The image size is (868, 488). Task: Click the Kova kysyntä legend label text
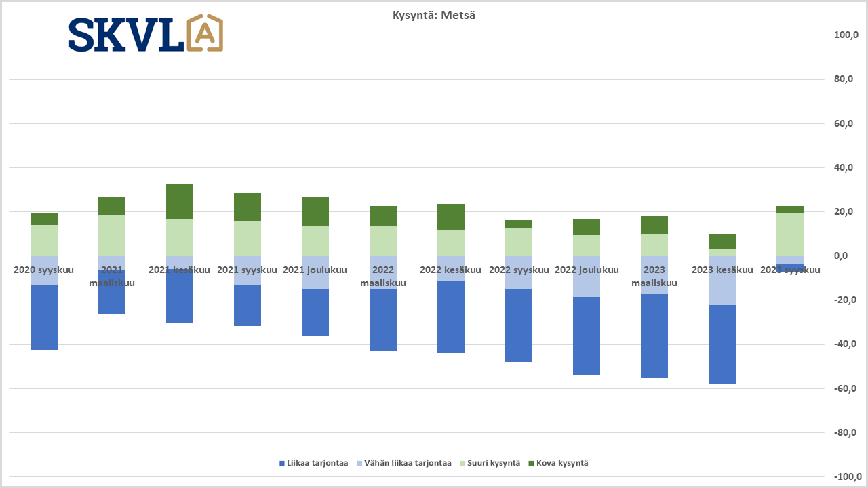point(562,463)
